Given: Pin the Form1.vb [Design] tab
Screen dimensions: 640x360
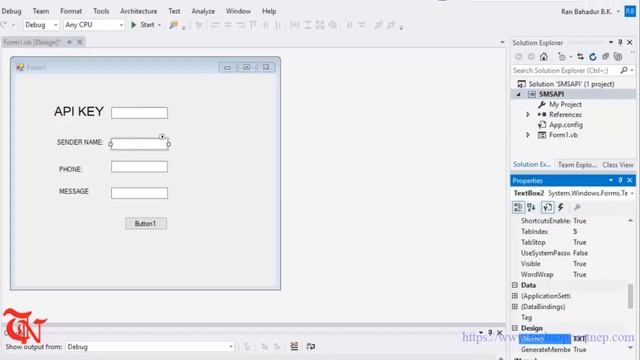Looking at the screenshot, I should point(69,42).
